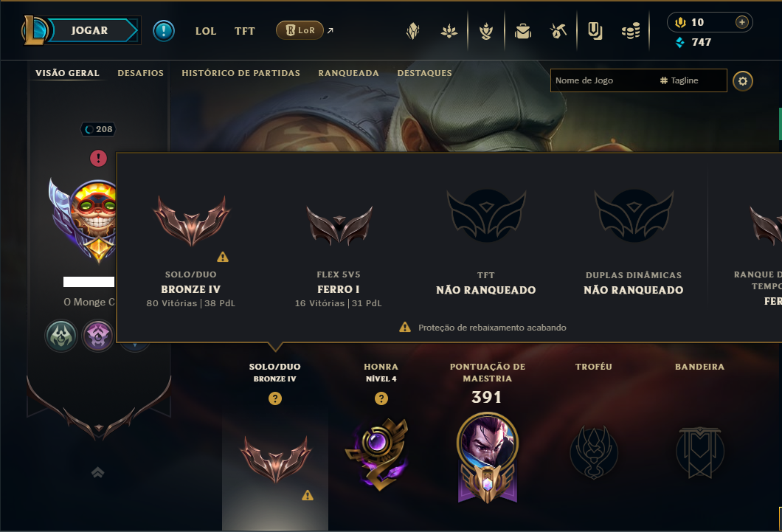Image resolution: width=782 pixels, height=532 pixels.
Task: Open the Collection icon in top bar
Action: point(522,32)
